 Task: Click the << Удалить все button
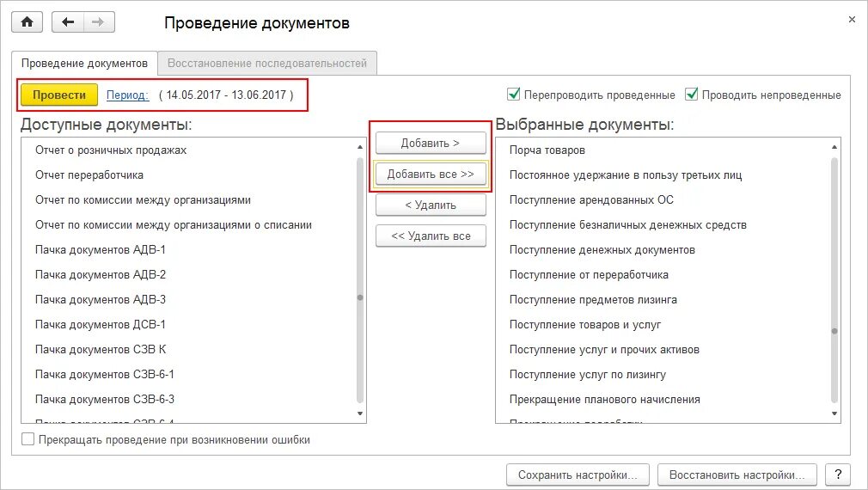pyautogui.click(x=431, y=236)
